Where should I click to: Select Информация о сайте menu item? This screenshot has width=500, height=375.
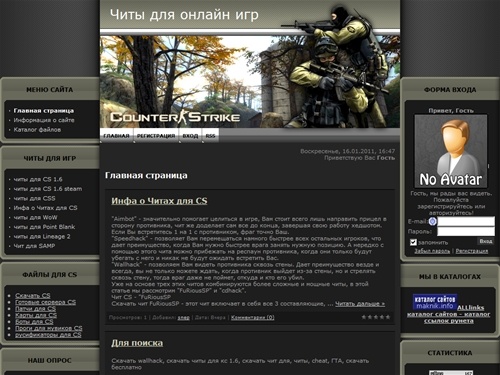(x=44, y=120)
